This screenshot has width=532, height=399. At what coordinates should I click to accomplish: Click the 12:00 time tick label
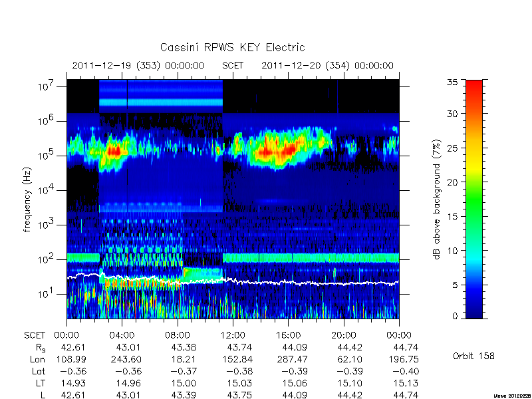[233, 336]
